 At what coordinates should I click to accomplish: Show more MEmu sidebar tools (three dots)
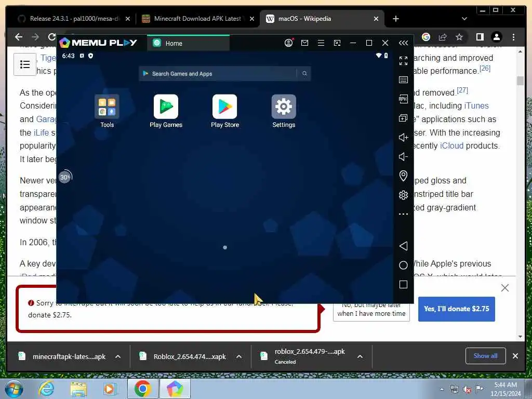click(x=403, y=214)
